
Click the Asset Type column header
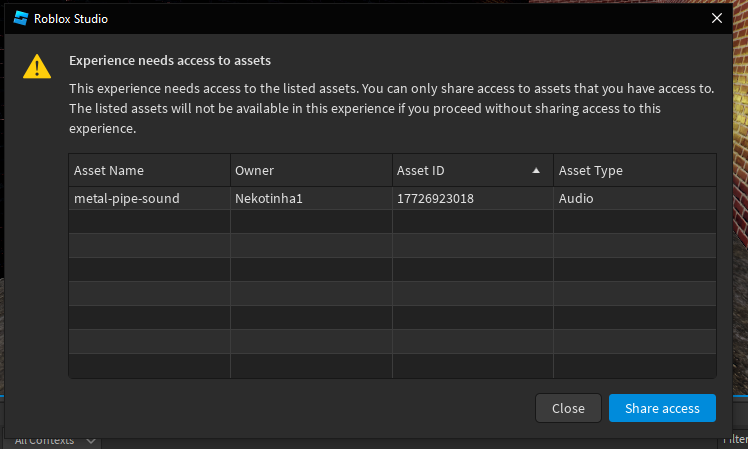coord(635,170)
